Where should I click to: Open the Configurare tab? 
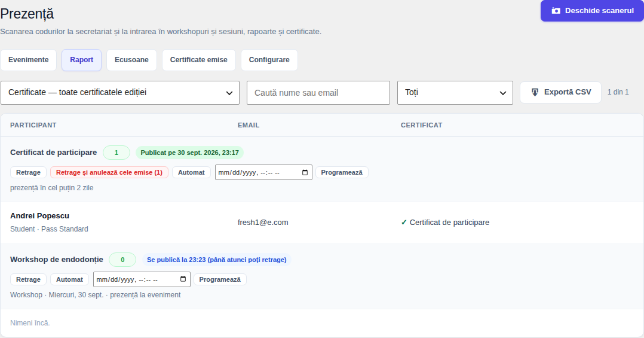(269, 60)
